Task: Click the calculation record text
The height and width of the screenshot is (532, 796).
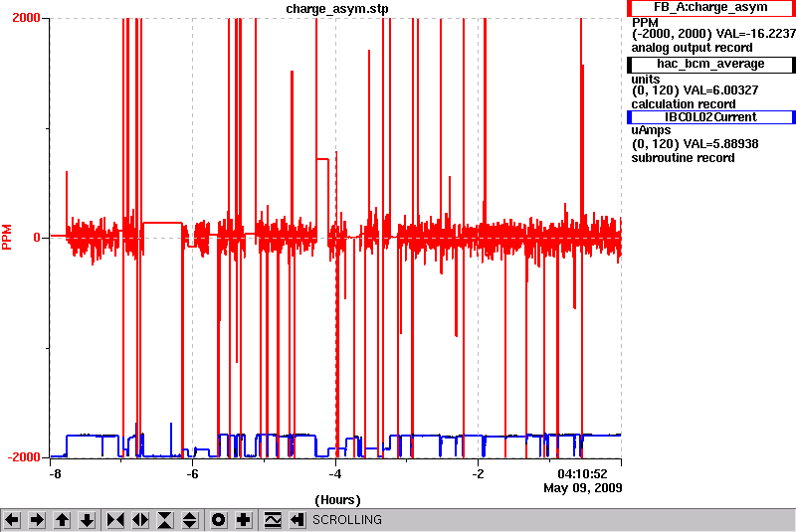Action: tap(684, 104)
